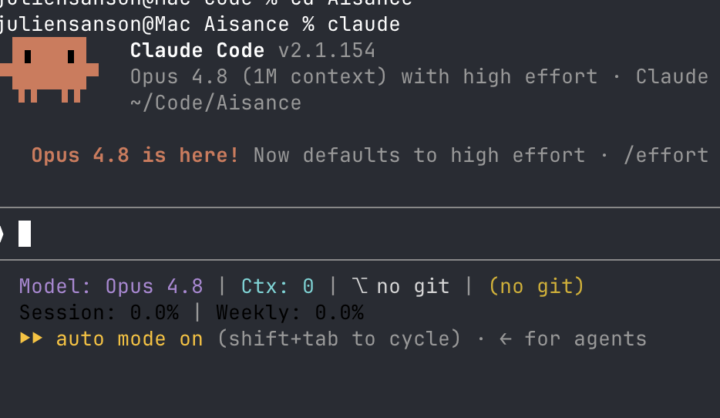This screenshot has width=720, height=418.
Task: Click the 'Ctx: 0' context counter
Action: [x=277, y=286]
